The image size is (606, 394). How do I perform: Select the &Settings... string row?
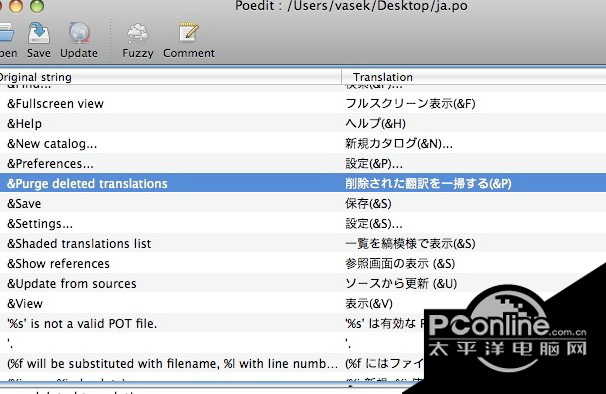[303, 223]
